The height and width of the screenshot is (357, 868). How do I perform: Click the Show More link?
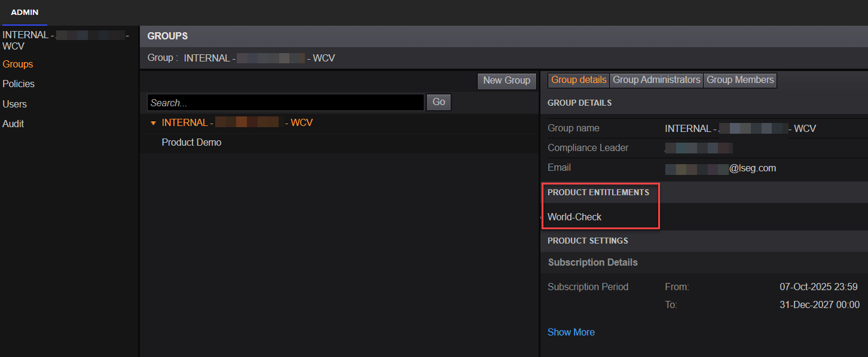[571, 332]
